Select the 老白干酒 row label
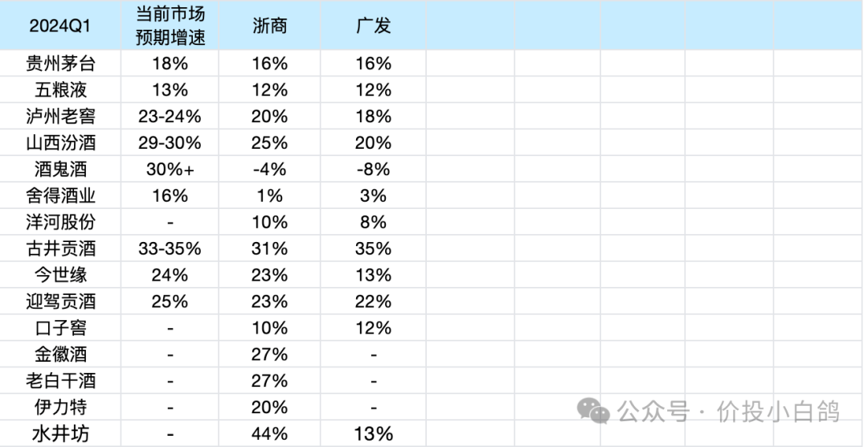 pyautogui.click(x=60, y=381)
